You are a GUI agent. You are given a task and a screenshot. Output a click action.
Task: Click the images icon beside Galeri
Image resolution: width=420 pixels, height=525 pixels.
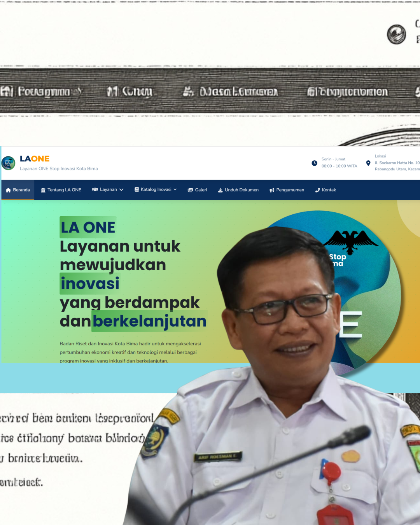[x=190, y=190]
